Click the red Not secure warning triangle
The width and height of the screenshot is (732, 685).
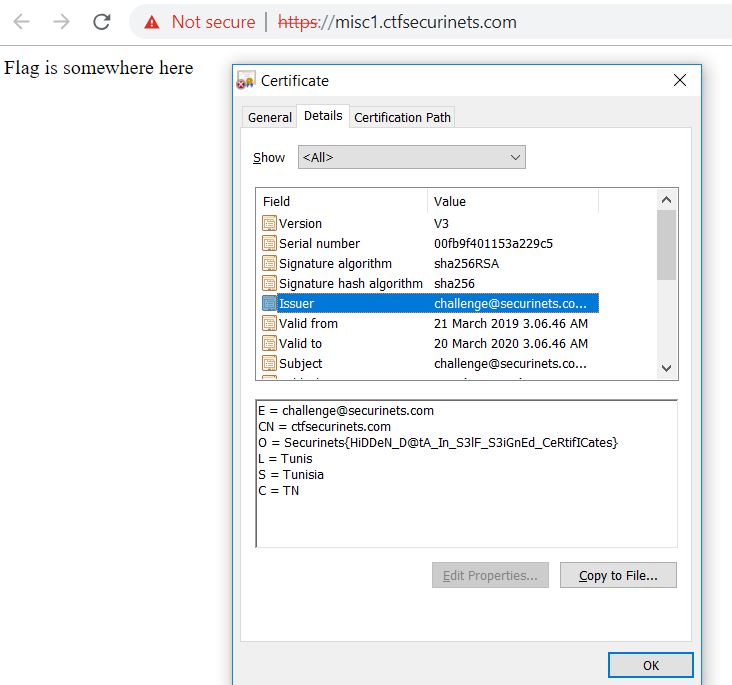[x=152, y=22]
